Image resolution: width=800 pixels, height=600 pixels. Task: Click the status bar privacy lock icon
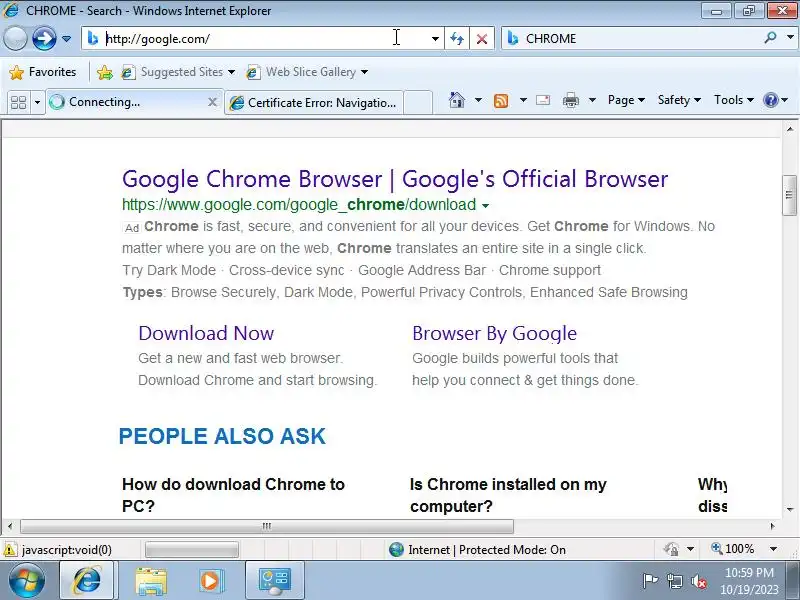click(671, 549)
